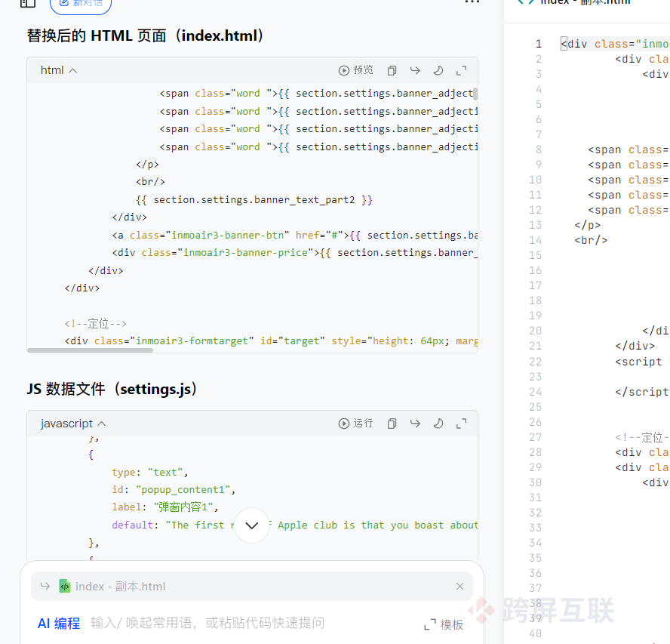Screen dimensions: 670x644
Task: Expand javascript code block to fullscreen
Action: 461,424
